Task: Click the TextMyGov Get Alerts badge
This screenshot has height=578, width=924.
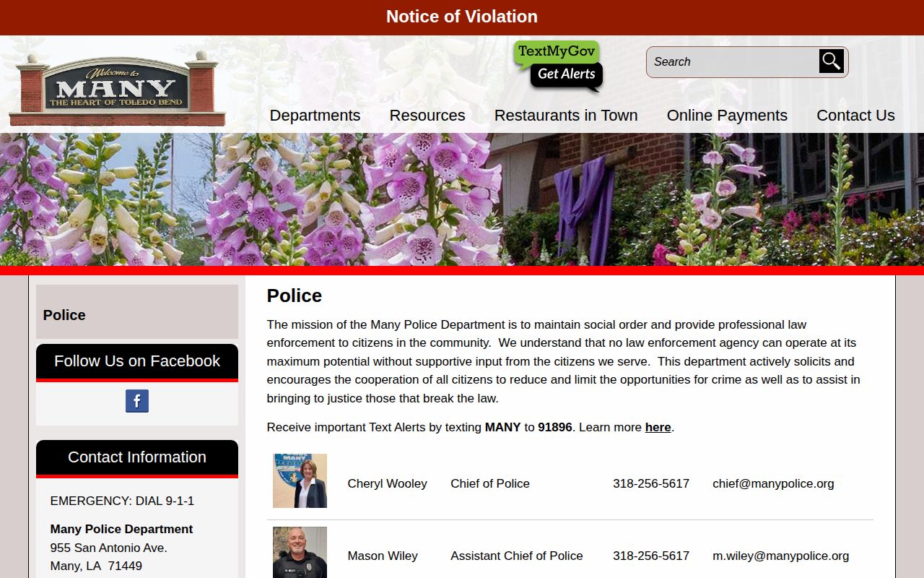Action: 558,66
